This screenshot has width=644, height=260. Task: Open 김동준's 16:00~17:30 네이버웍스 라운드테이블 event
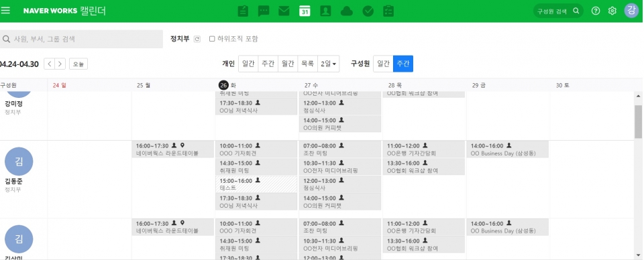[x=173, y=149]
